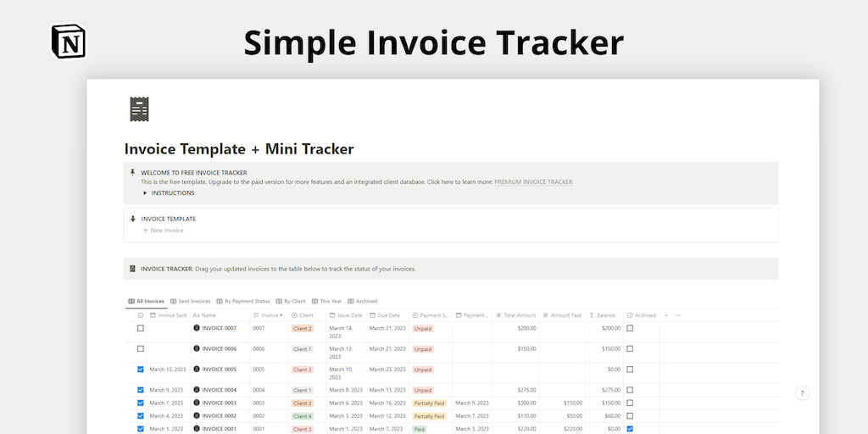Open the help question mark button
Screen dimensions: 868x434
pos(802,393)
